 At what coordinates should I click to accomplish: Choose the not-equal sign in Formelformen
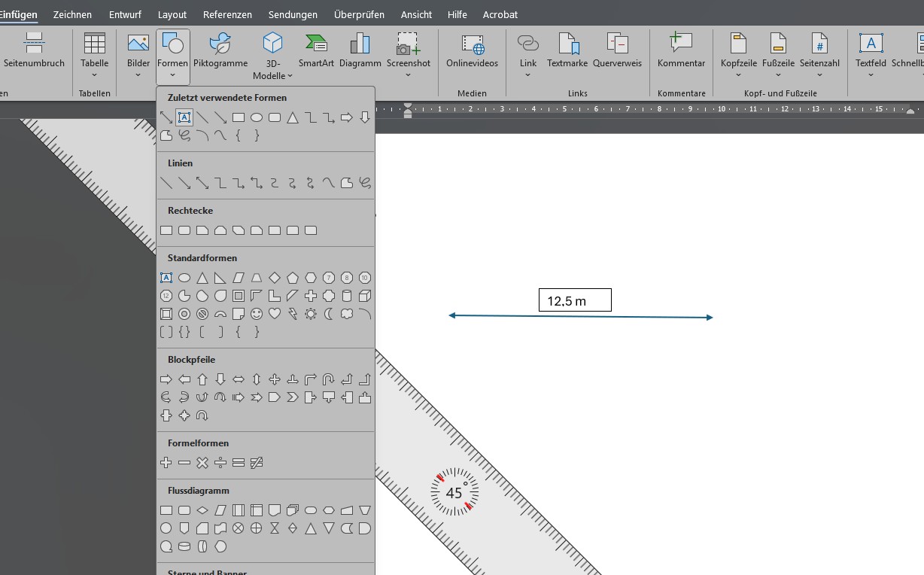[x=257, y=463]
